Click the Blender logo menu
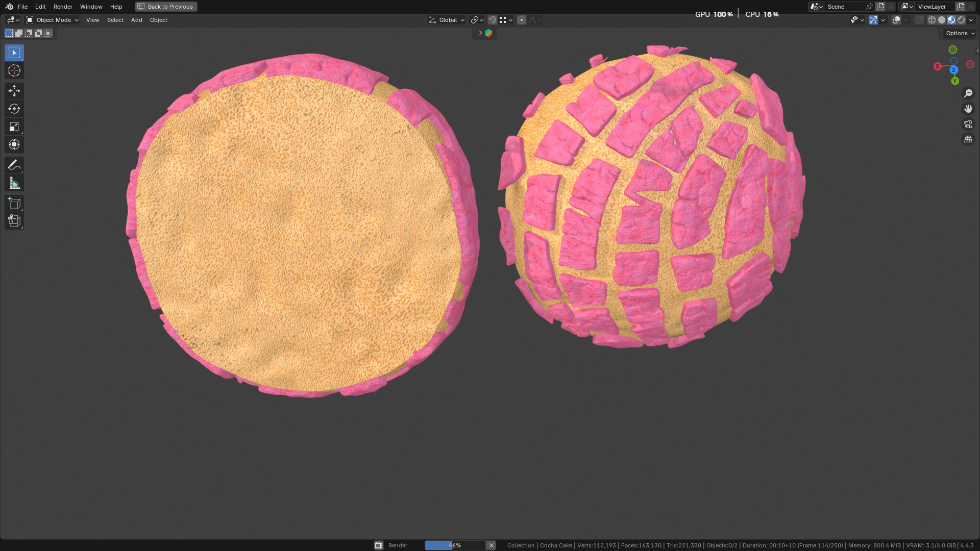This screenshot has height=551, width=980. tap(9, 7)
